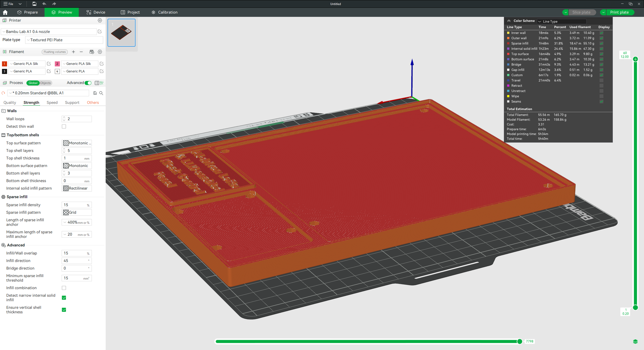Remove a filament with the minus icon
Screen dimensions: 644x350
point(81,52)
